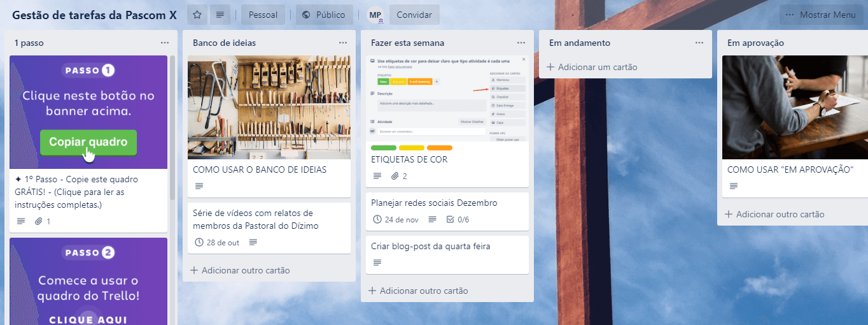The image size is (868, 325).
Task: Open the board description icon beside the star
Action: 220,15
